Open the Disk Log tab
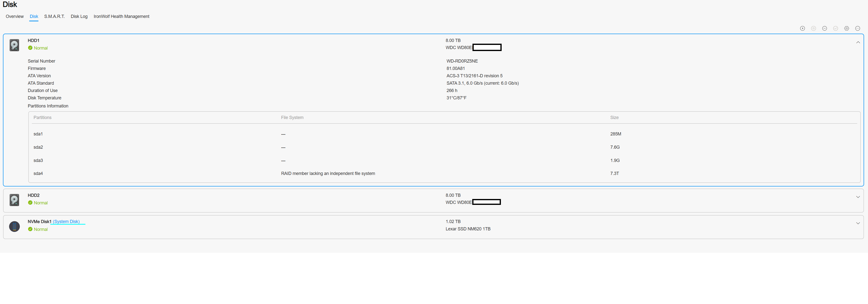868x304 pixels. (x=79, y=16)
